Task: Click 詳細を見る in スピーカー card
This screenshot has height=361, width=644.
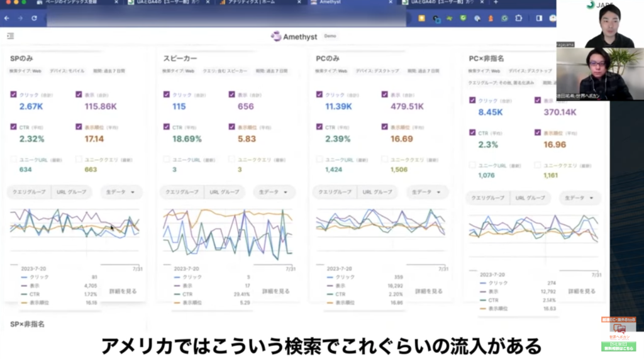Action: (275, 291)
